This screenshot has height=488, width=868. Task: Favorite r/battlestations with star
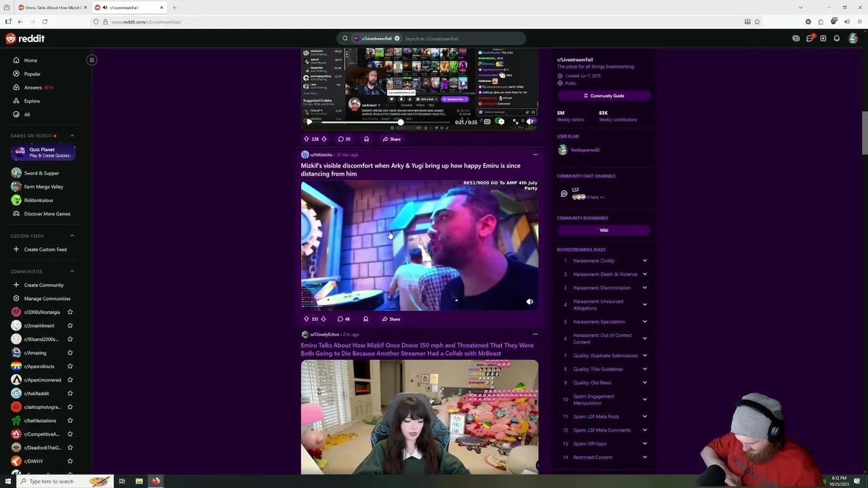(70, 420)
